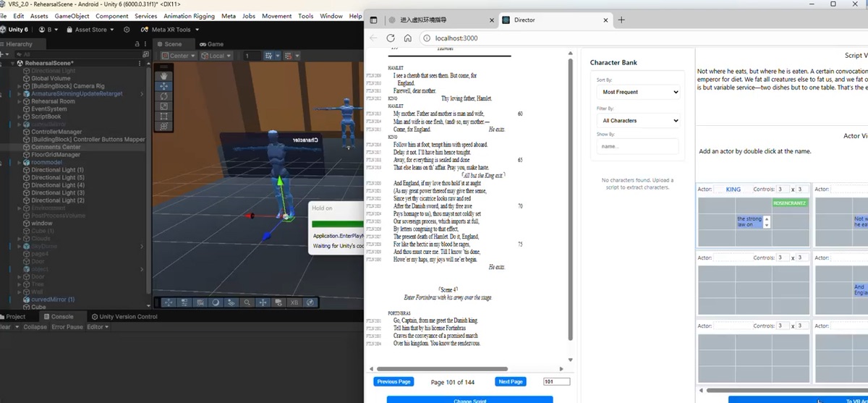Expand the ScriptBook hierarchy item
868x403 pixels.
click(x=20, y=116)
